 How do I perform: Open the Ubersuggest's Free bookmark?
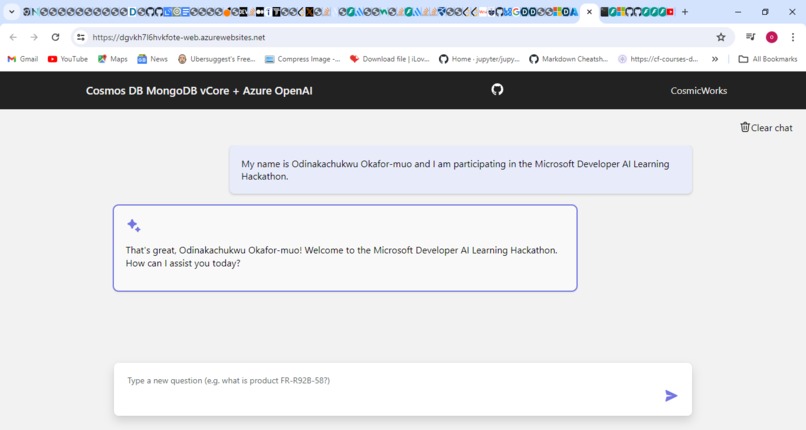click(216, 59)
